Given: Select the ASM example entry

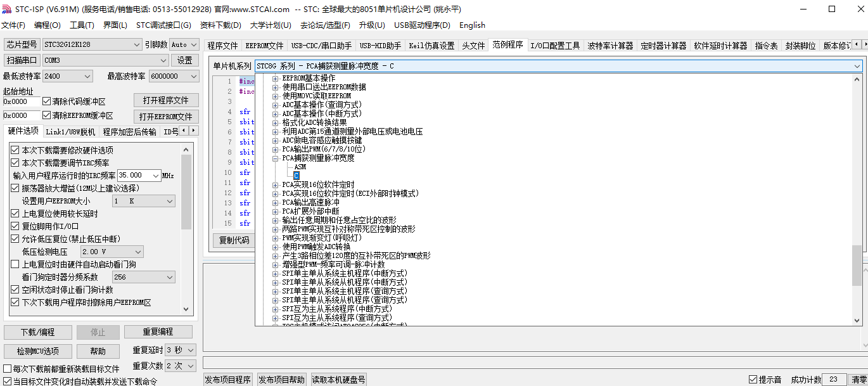Looking at the screenshot, I should (300, 167).
